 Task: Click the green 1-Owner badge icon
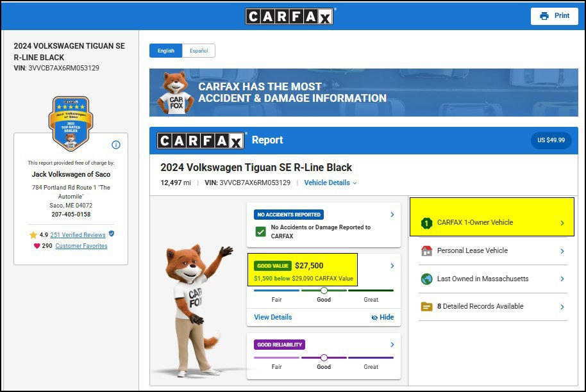click(426, 223)
